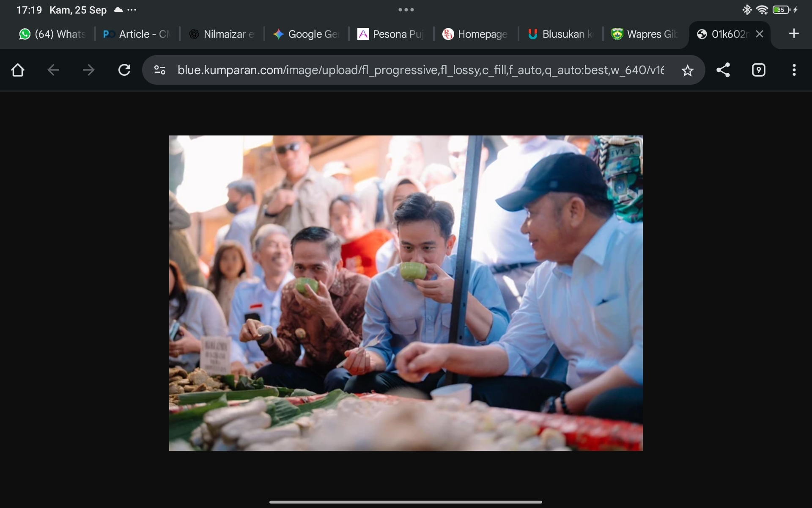The width and height of the screenshot is (812, 508).
Task: Open site information icon in address bar
Action: (160, 70)
